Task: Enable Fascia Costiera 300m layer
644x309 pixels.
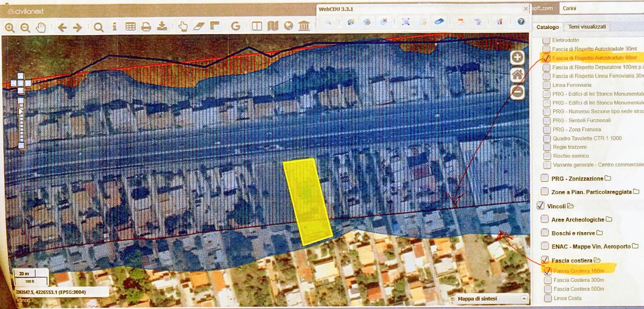Action: tap(548, 280)
